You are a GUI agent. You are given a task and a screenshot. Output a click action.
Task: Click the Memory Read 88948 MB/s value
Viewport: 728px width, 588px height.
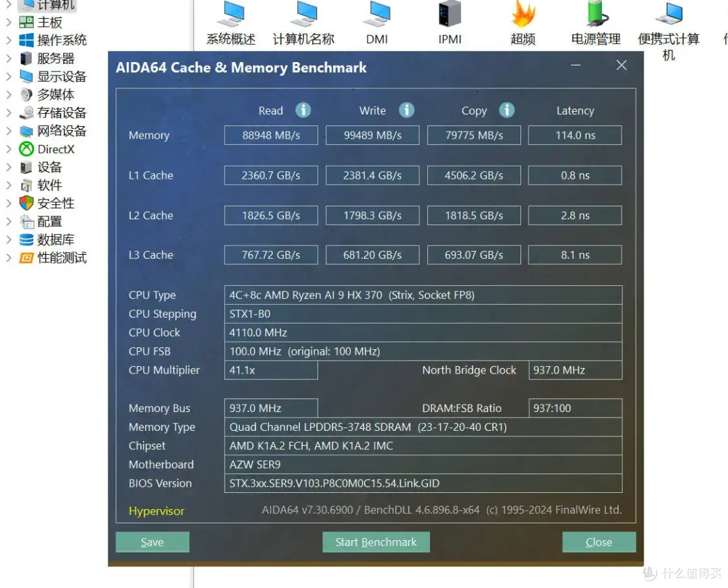point(271,135)
